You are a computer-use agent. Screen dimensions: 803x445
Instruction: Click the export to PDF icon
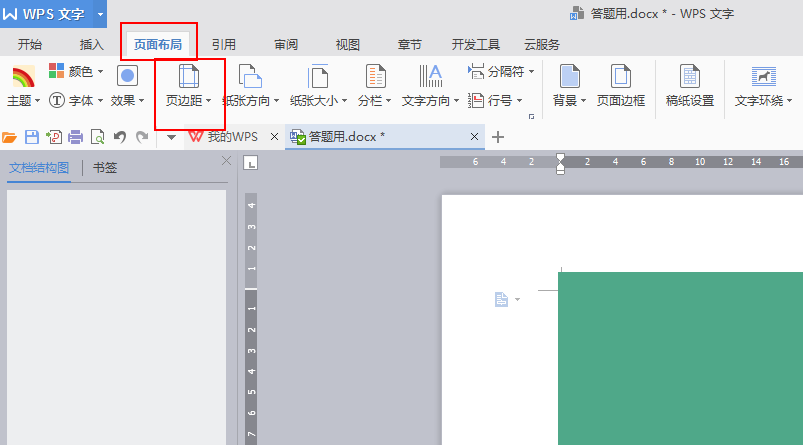(x=54, y=137)
